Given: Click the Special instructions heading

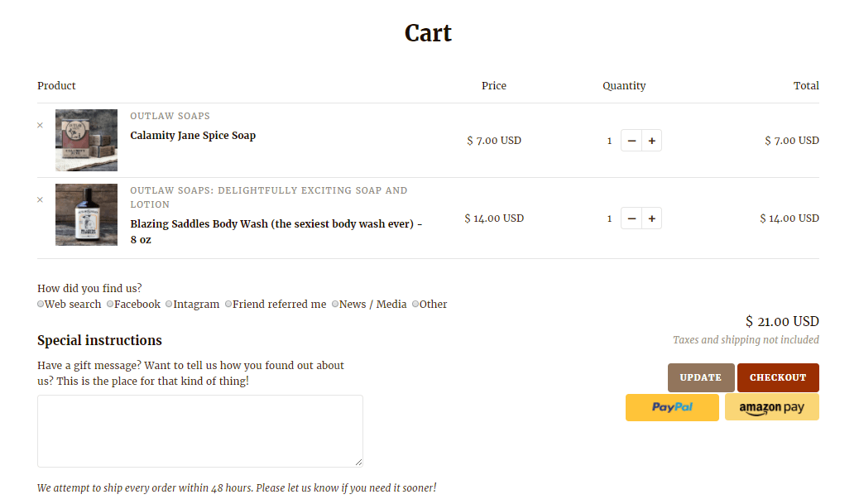Looking at the screenshot, I should coord(99,340).
